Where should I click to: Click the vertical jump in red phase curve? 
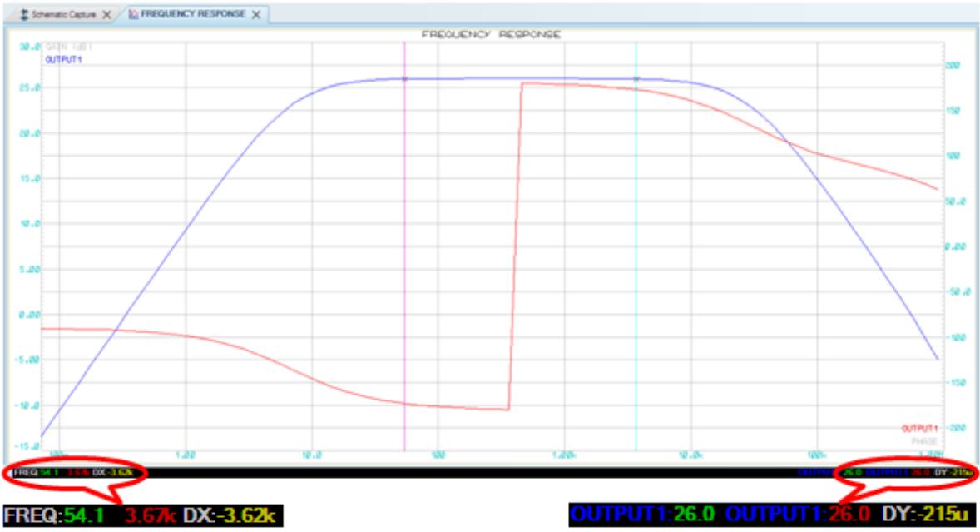point(515,250)
